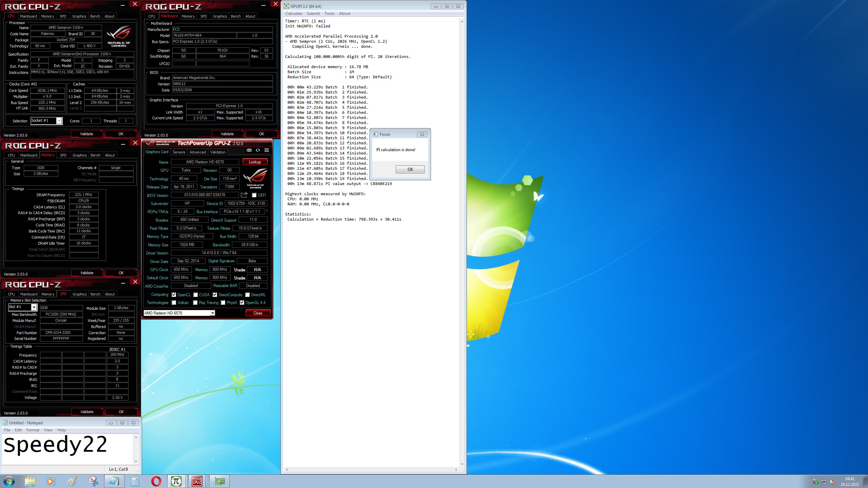Launch Opera browser from the taskbar
This screenshot has height=488, width=868.
(156, 481)
